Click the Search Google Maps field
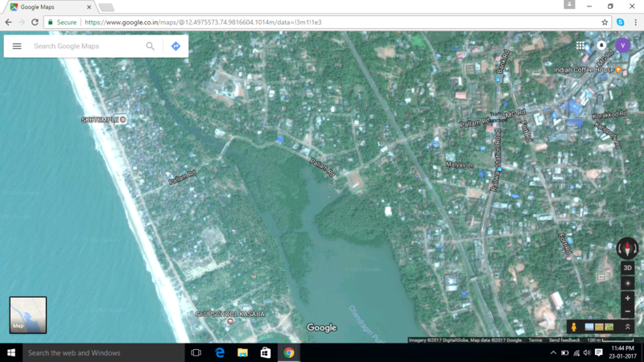 [87, 46]
